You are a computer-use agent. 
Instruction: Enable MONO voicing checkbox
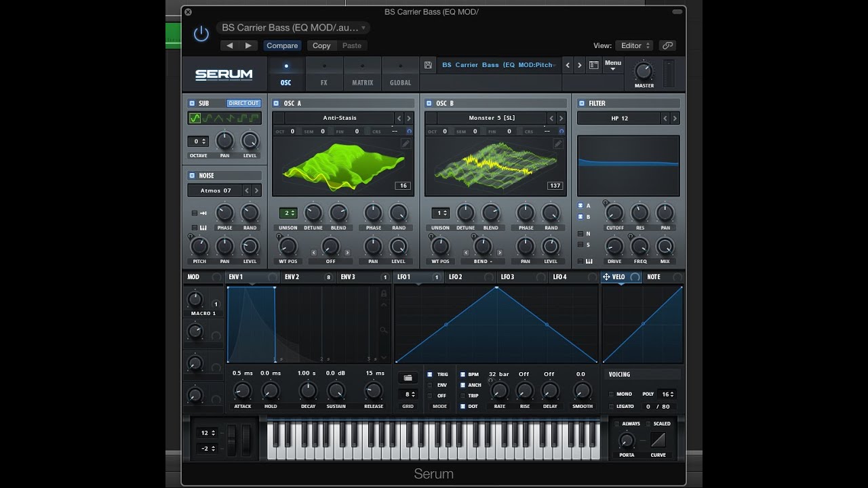611,394
